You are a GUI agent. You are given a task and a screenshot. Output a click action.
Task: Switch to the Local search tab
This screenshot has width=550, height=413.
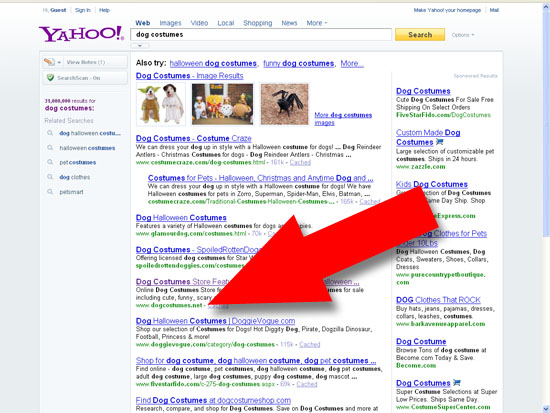tap(226, 23)
